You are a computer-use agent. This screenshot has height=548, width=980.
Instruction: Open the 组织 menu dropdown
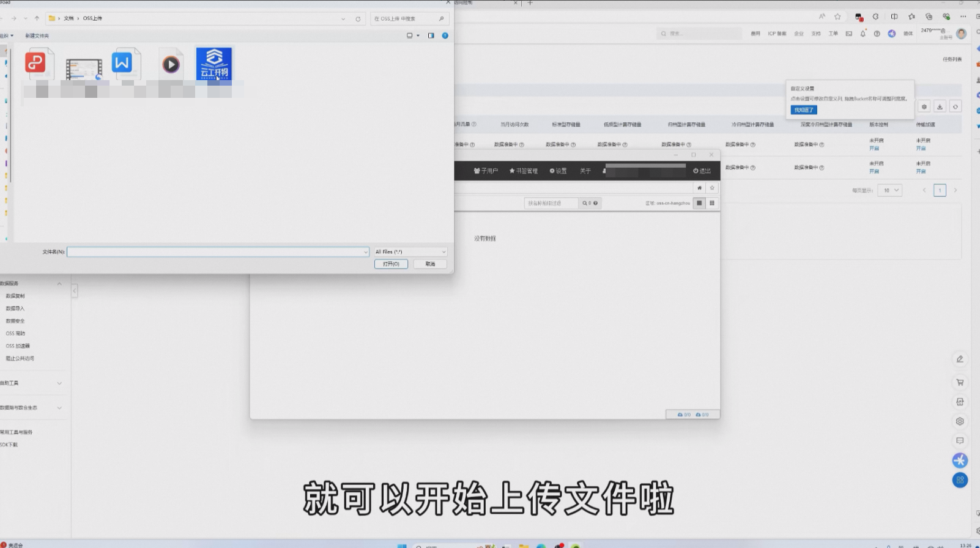6,35
